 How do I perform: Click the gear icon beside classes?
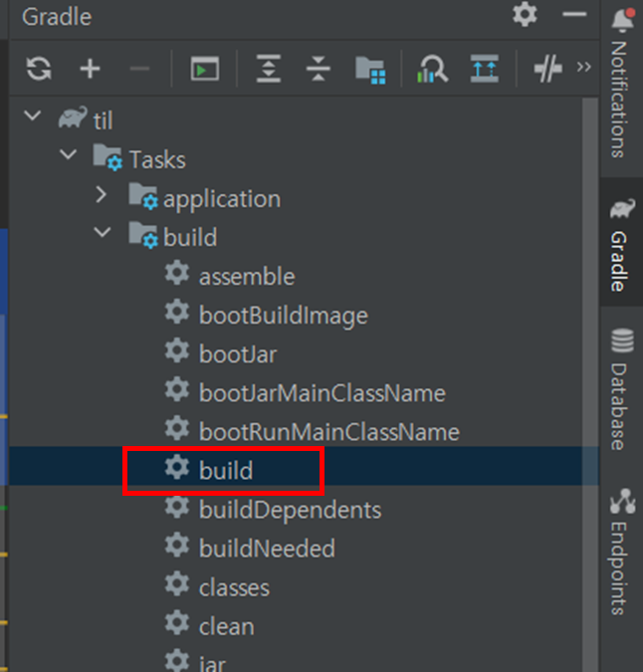coord(177,583)
